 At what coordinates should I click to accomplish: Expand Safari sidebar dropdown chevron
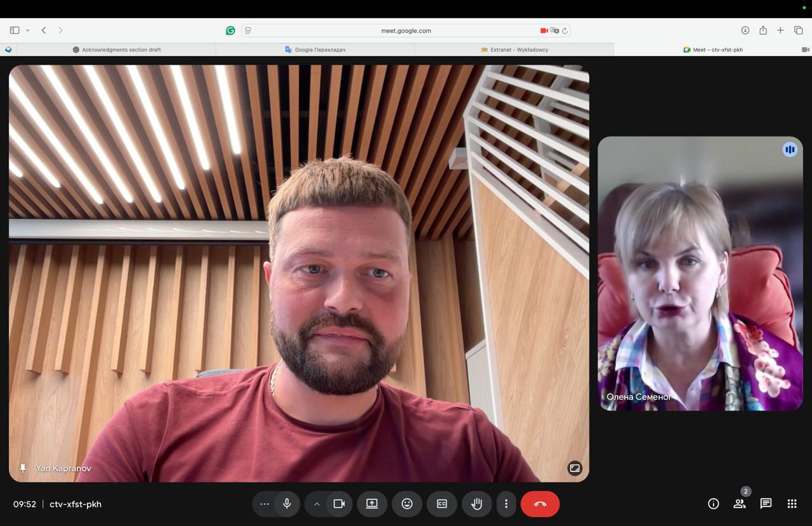point(27,30)
